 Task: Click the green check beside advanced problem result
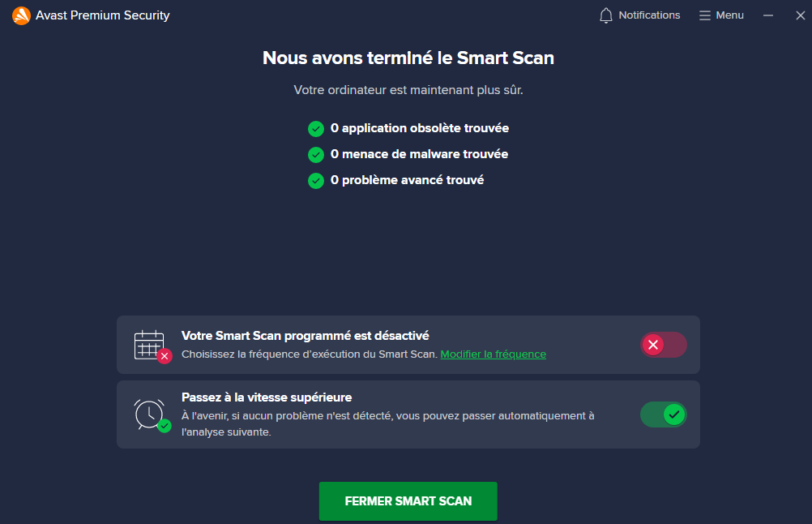point(316,181)
